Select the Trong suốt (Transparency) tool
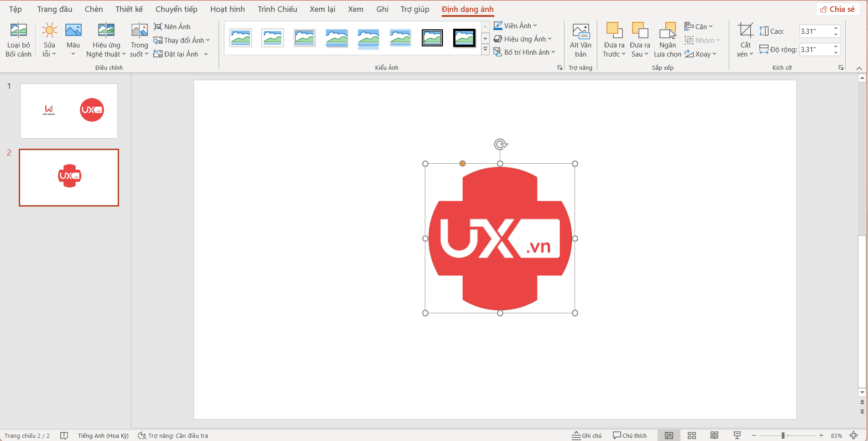868x441 pixels. [139, 39]
